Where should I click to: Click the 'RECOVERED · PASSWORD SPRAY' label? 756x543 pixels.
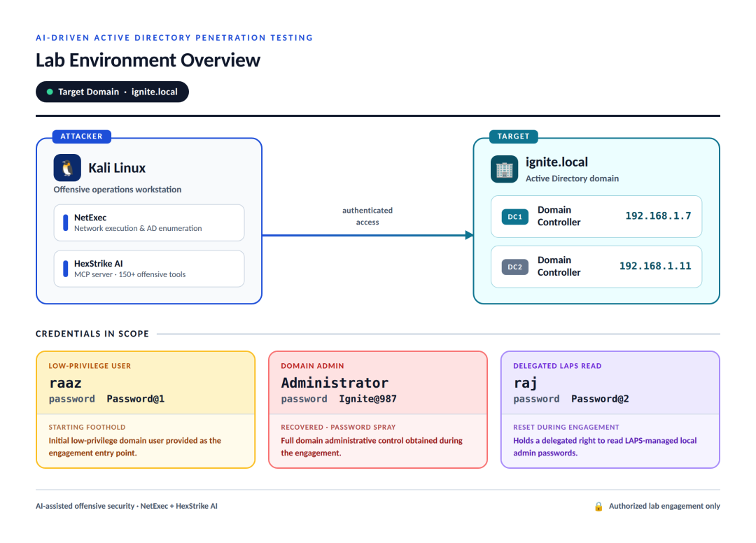click(x=338, y=427)
